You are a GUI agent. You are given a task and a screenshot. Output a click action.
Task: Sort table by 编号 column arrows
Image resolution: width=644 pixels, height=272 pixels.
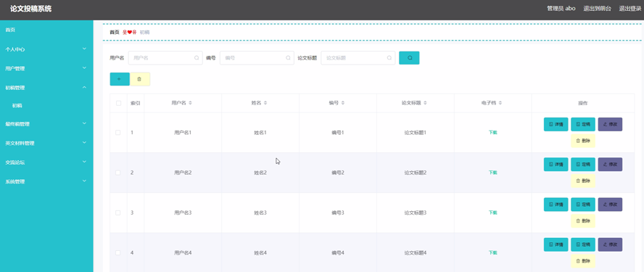pos(342,103)
